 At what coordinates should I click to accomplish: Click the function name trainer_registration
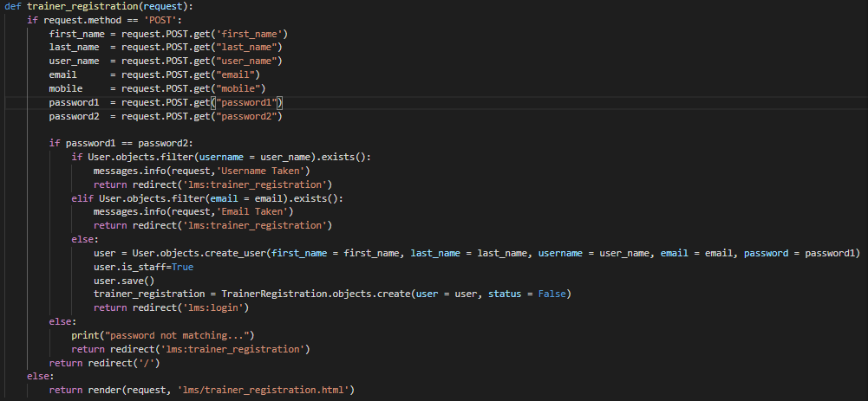(x=82, y=6)
